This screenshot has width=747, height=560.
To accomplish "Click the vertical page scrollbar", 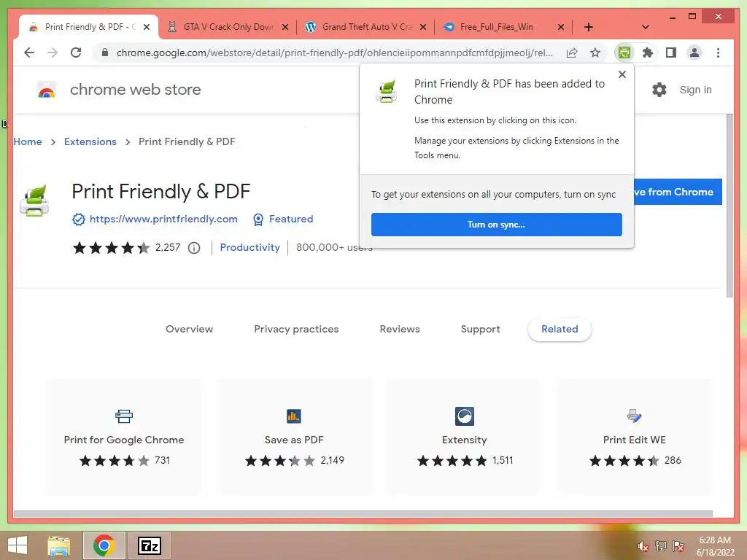I will tap(729, 206).
